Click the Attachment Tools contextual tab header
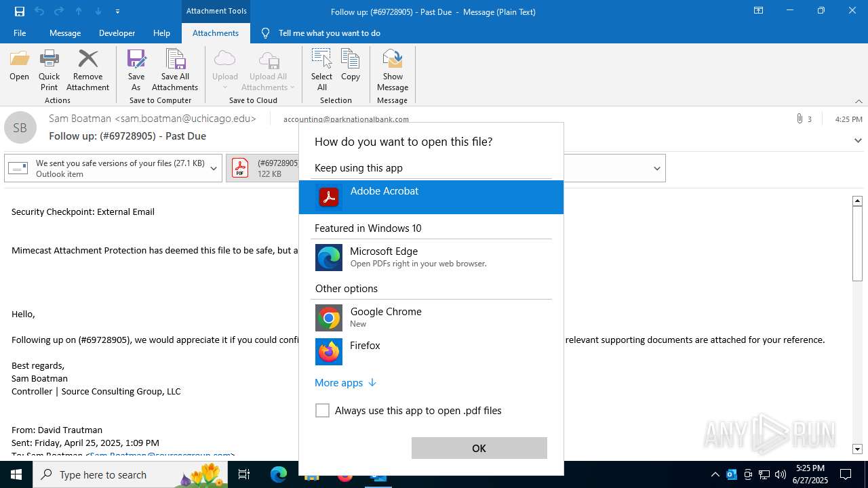This screenshot has height=488, width=868. click(216, 11)
